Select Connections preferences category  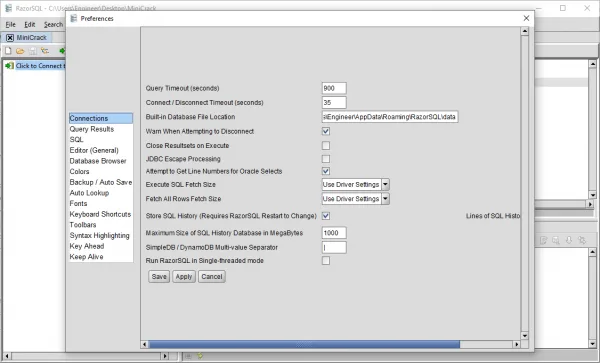pos(101,118)
